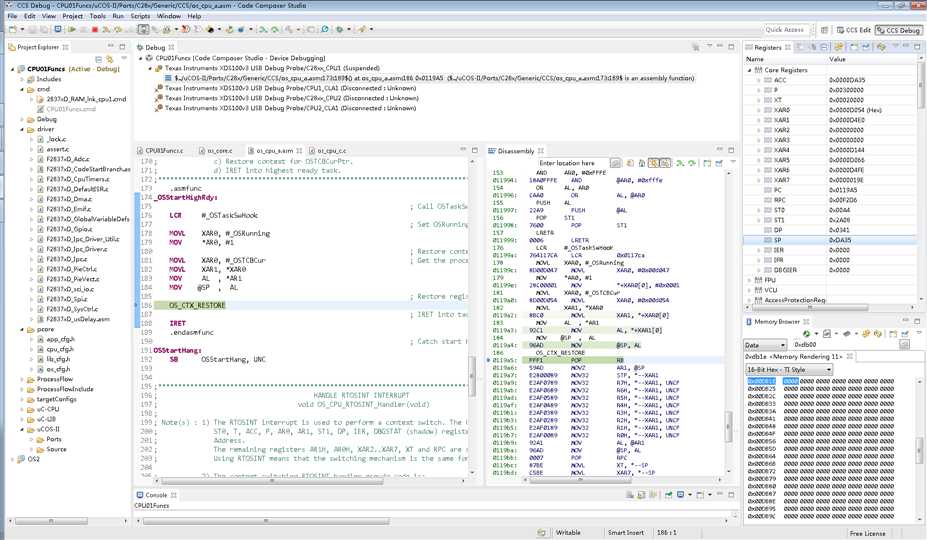Open the 16-Bit Hex - TI Style dropdown
The image size is (927, 540).
(789, 370)
